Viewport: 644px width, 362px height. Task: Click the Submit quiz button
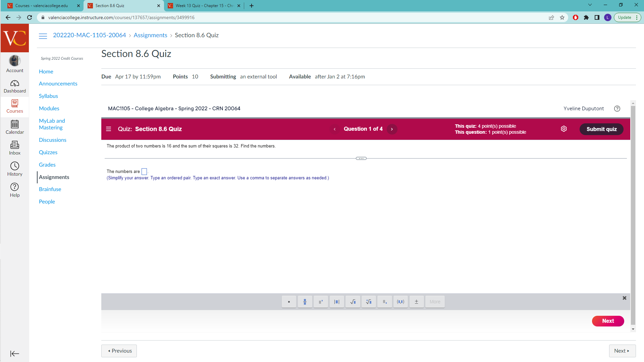[601, 129]
